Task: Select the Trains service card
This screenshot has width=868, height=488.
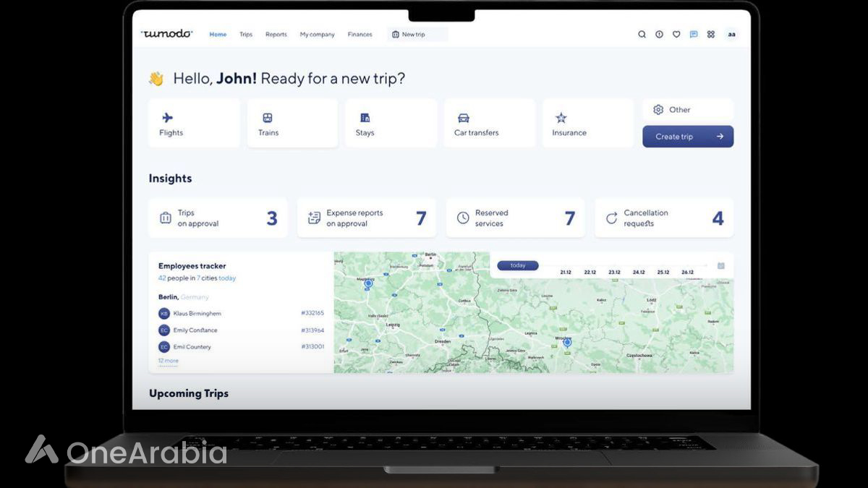Action: point(292,124)
